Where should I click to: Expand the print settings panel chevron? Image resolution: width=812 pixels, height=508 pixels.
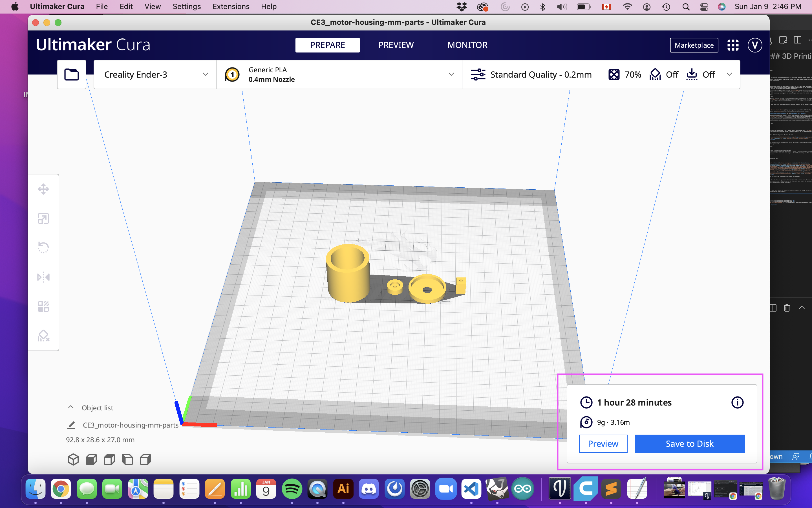click(x=729, y=74)
